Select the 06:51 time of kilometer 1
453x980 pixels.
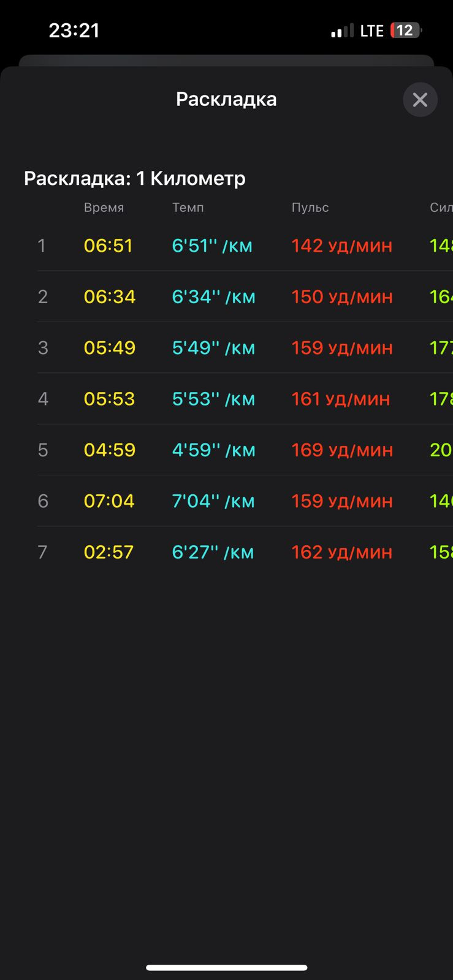click(108, 246)
